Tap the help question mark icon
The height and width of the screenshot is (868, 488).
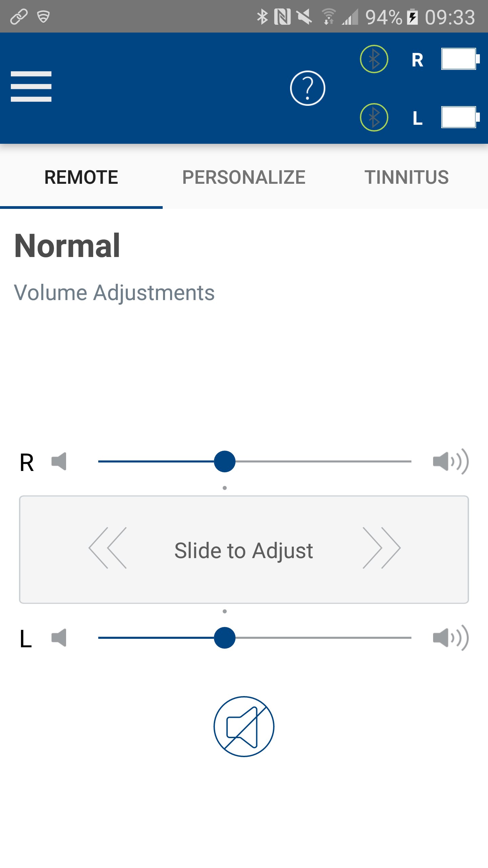click(x=307, y=88)
